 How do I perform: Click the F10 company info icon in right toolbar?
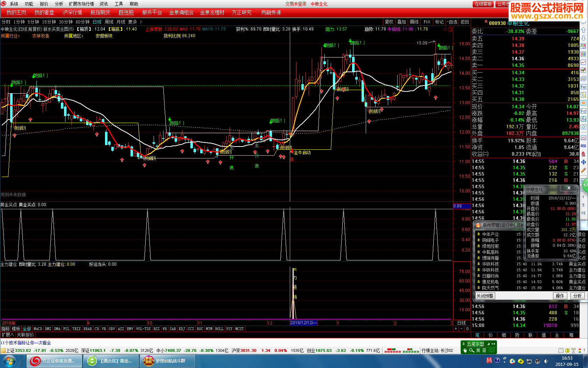tap(583, 87)
